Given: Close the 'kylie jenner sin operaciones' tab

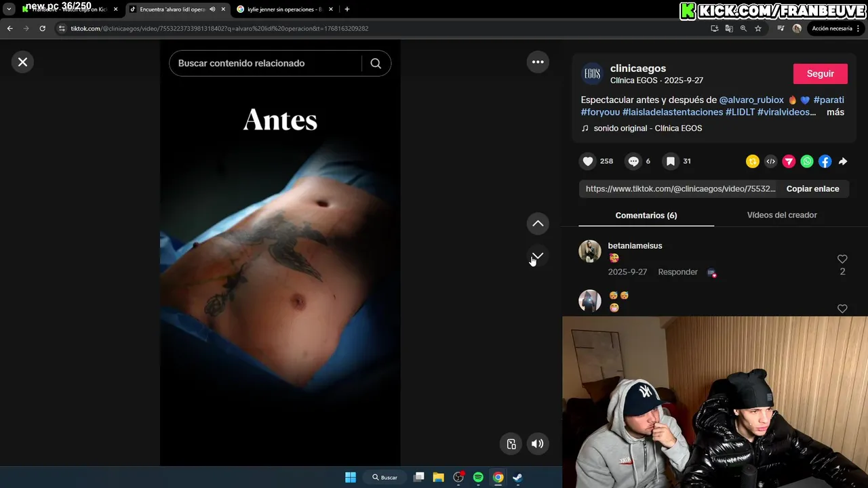Looking at the screenshot, I should pyautogui.click(x=331, y=9).
